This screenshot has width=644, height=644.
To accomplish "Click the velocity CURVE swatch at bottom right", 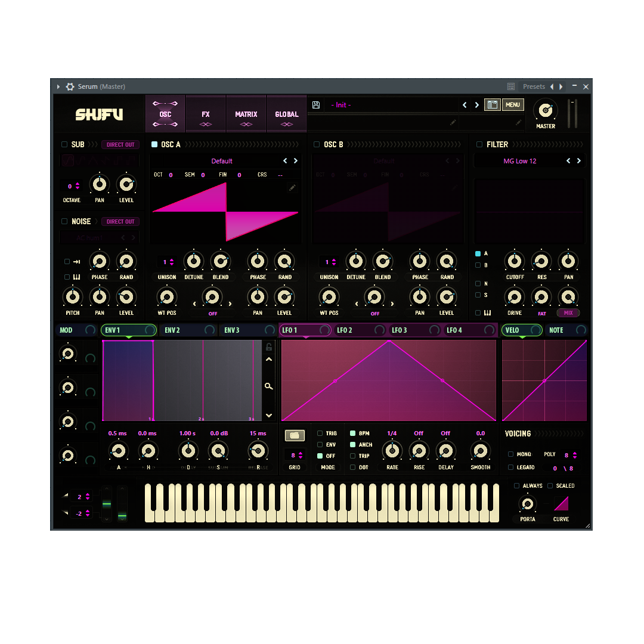I will (561, 504).
